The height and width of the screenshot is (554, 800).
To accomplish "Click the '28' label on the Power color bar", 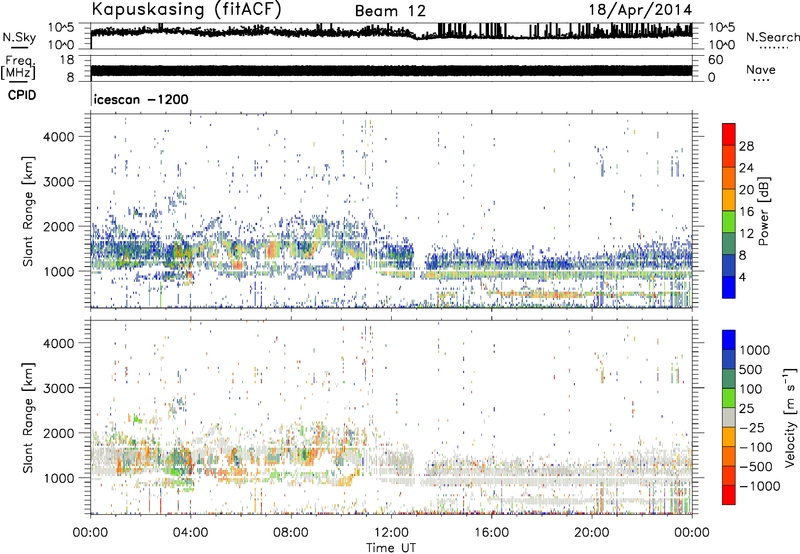I will tap(746, 146).
